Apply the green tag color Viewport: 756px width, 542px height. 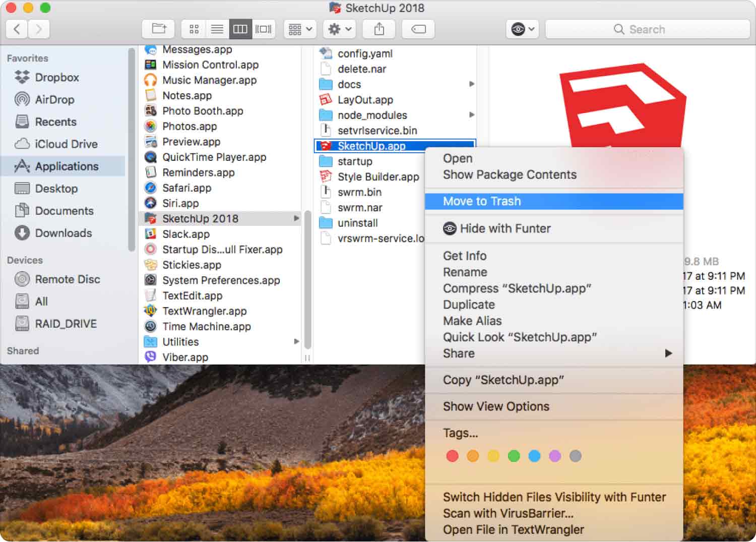[514, 456]
